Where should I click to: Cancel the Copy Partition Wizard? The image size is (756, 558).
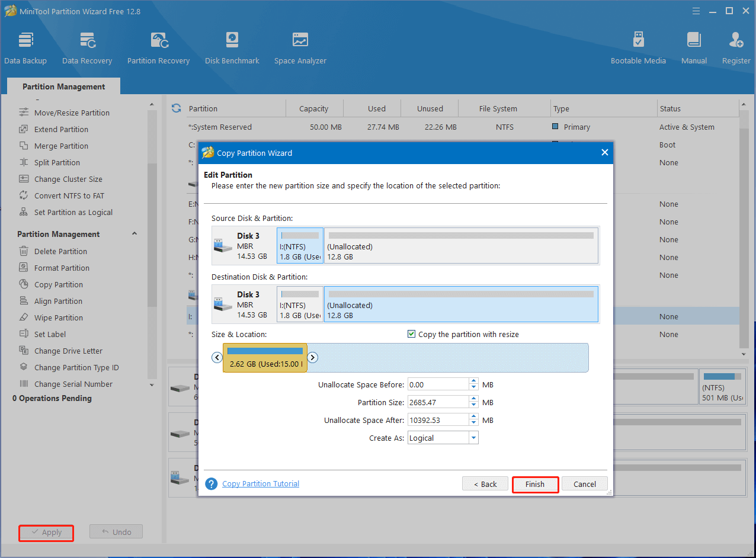(585, 484)
